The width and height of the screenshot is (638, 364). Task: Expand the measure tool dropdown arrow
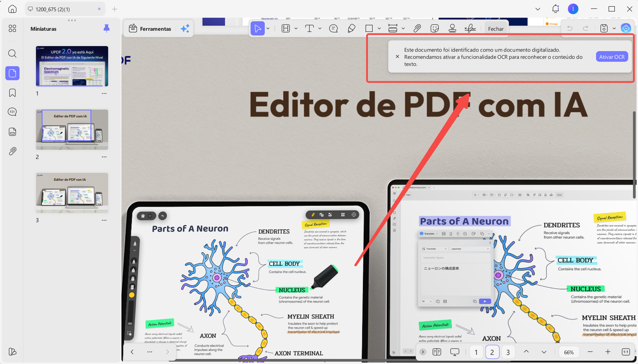[x=403, y=28]
